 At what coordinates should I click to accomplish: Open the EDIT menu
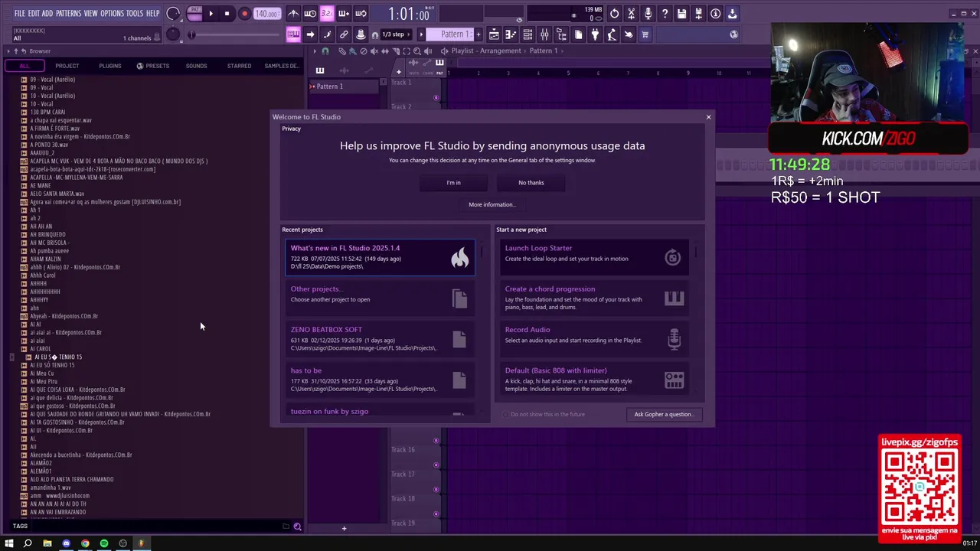pos(34,14)
